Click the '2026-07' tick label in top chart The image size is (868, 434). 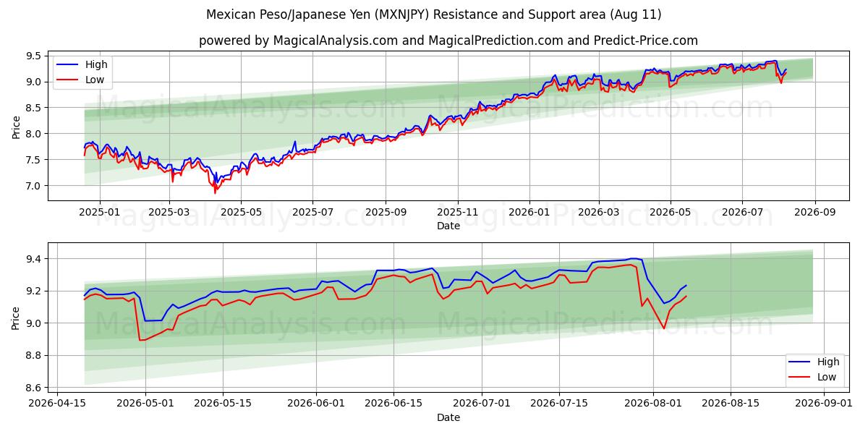(x=743, y=213)
